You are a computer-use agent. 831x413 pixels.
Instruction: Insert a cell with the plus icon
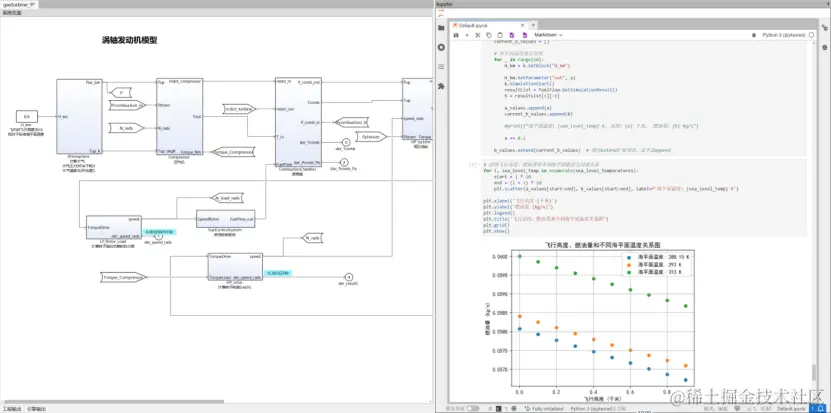[466, 35]
